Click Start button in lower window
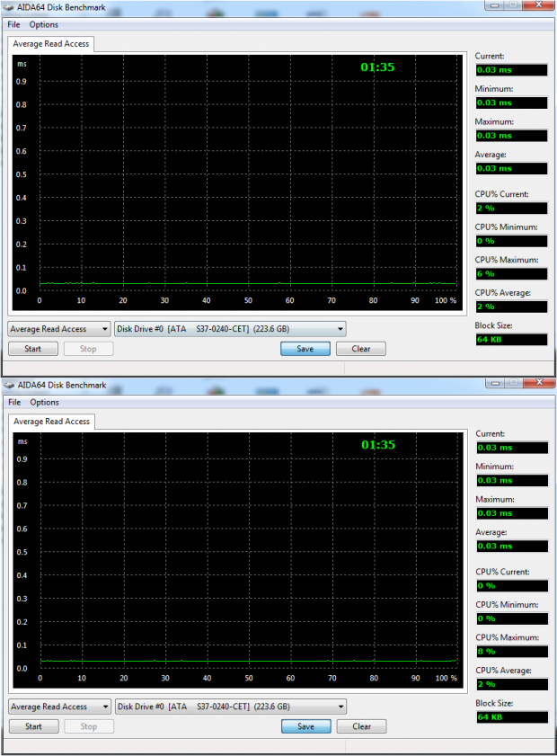 click(x=34, y=726)
